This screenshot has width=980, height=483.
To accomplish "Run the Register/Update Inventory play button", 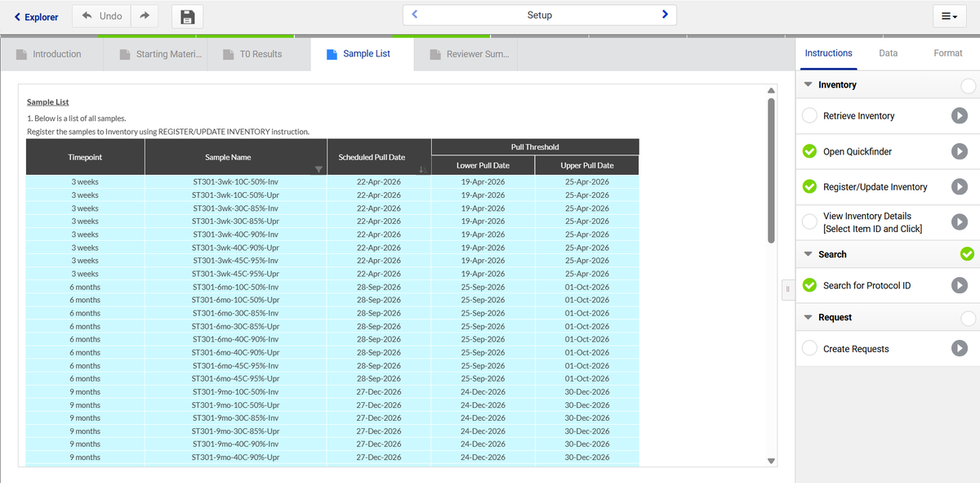I will pos(960,186).
